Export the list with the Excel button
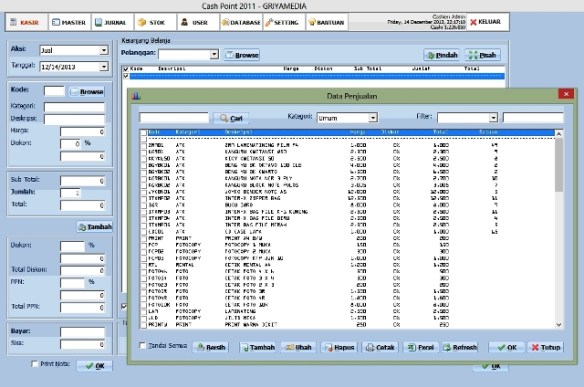The image size is (584, 387). (x=421, y=347)
